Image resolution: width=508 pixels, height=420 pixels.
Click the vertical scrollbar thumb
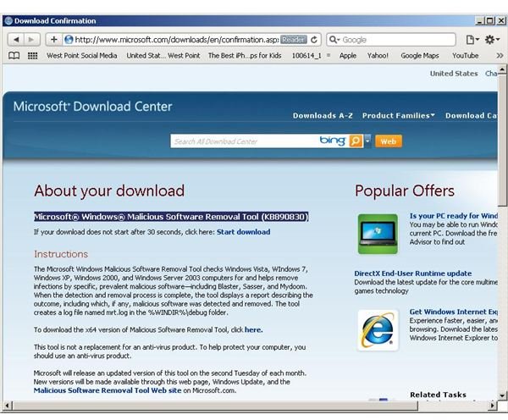tap(502, 140)
